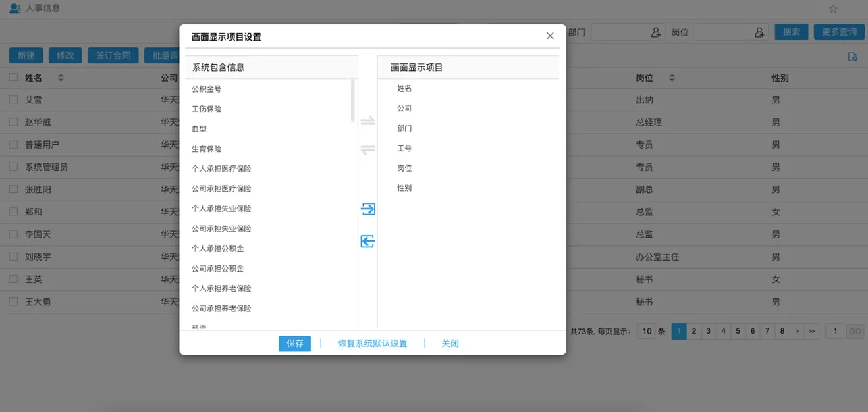
Task: Close the display settings dialog with X
Action: [550, 36]
